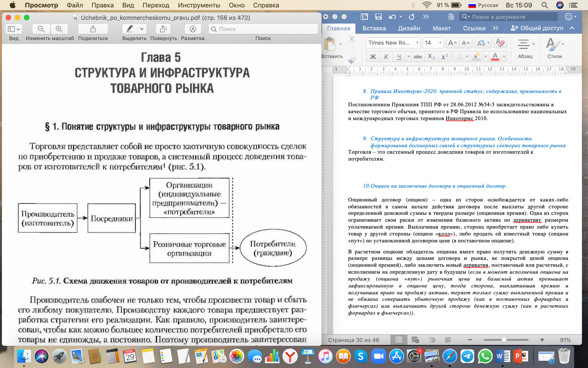Image resolution: width=588 pixels, height=368 pixels.
Task: Click the Preview search (Поиск) field
Action: [x=263, y=29]
